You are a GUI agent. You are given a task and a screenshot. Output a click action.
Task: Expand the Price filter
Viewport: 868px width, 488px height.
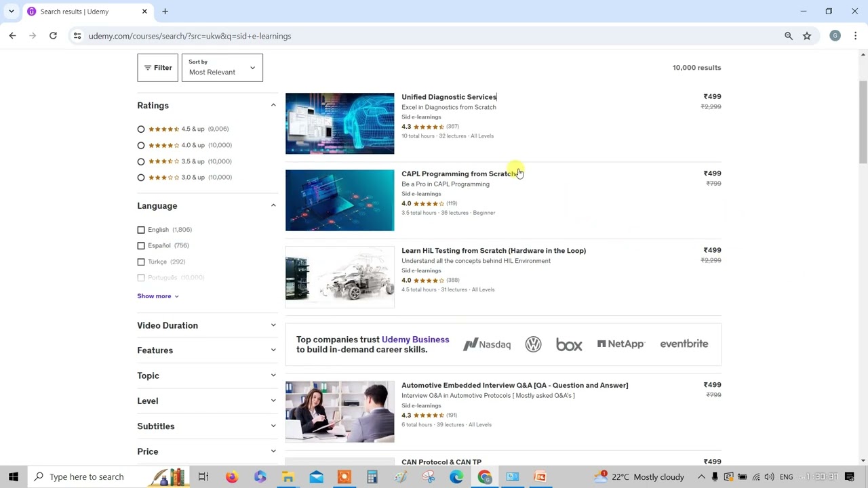pyautogui.click(x=207, y=451)
